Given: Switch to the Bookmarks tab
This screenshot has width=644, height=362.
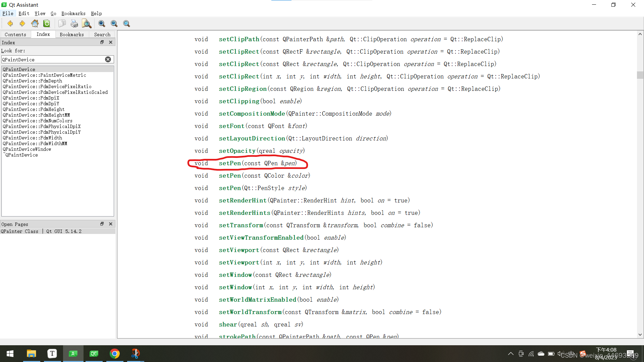Looking at the screenshot, I should coord(72,35).
